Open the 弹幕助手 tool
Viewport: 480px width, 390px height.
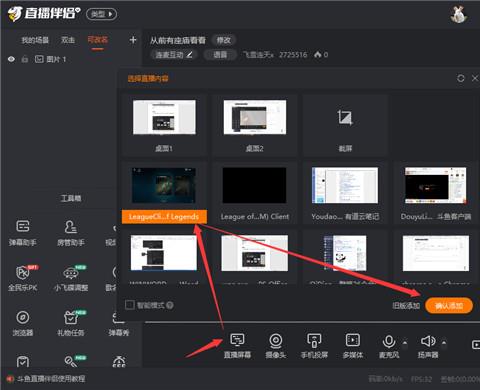[x=23, y=233]
